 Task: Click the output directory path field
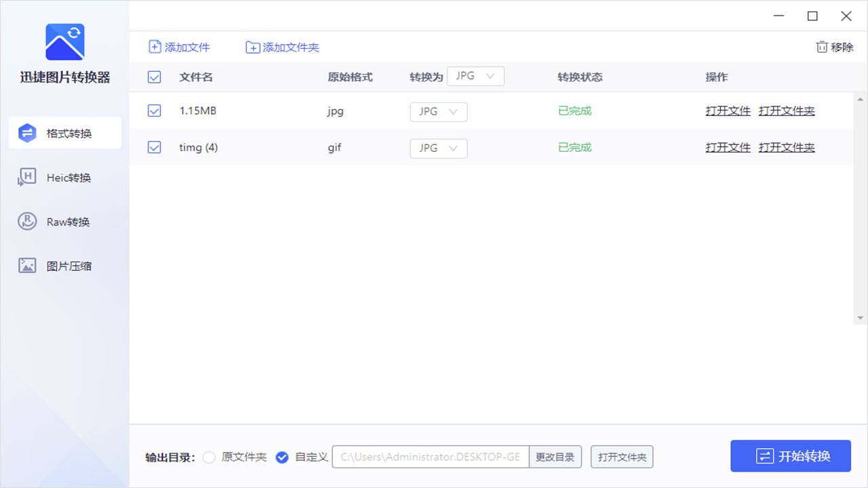click(x=430, y=457)
